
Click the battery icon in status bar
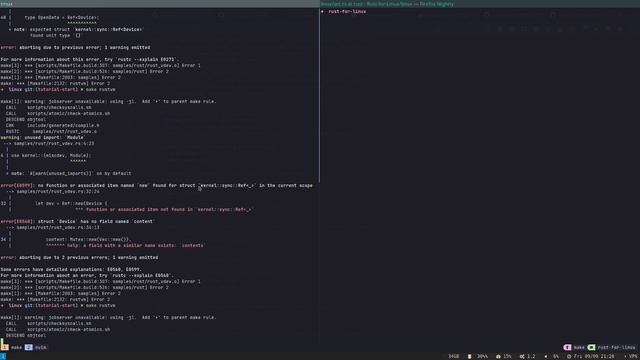[469, 356]
